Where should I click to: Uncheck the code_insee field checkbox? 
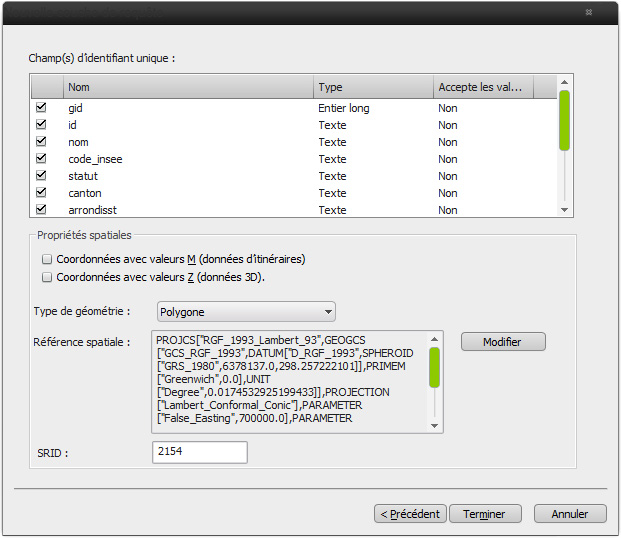41,159
